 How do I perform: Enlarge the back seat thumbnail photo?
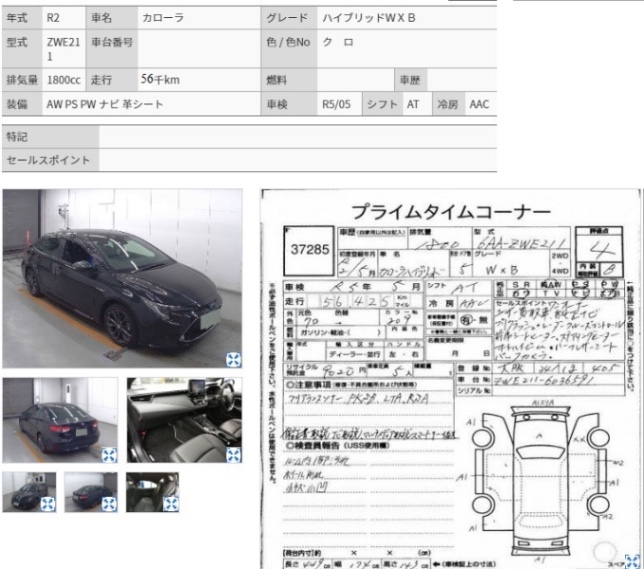coord(171,504)
